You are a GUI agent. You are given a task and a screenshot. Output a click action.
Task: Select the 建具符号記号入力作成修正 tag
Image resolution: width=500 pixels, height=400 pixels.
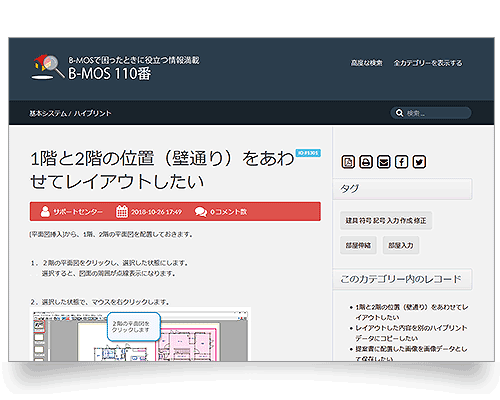pyautogui.click(x=386, y=220)
